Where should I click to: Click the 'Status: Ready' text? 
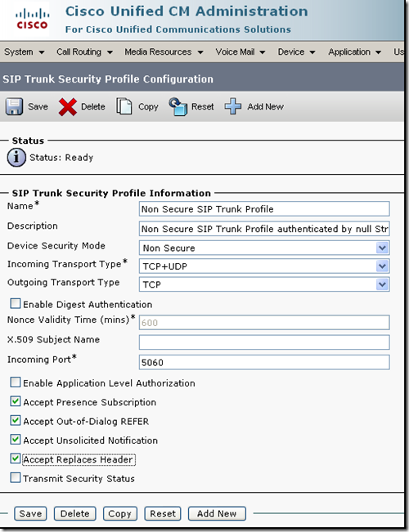[61, 158]
